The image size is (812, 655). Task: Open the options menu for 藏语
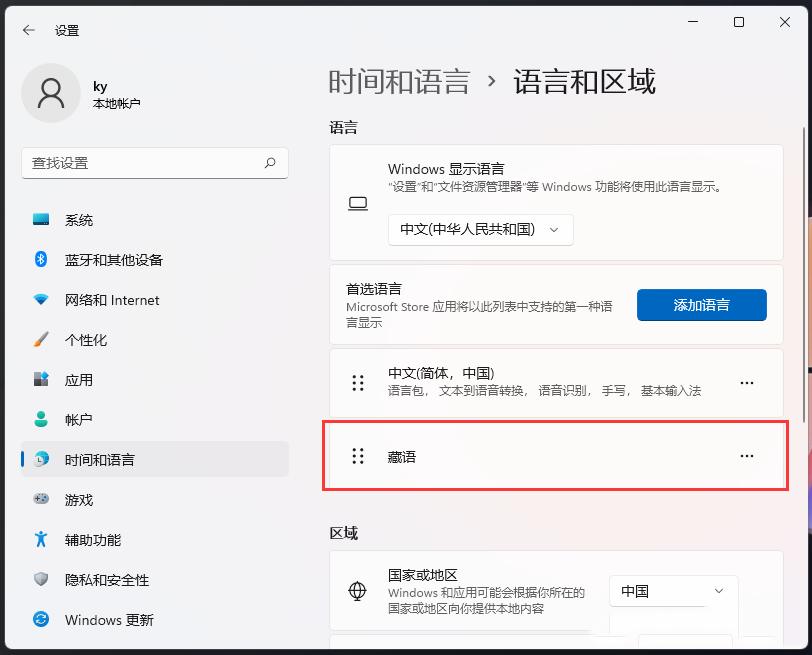(746, 455)
